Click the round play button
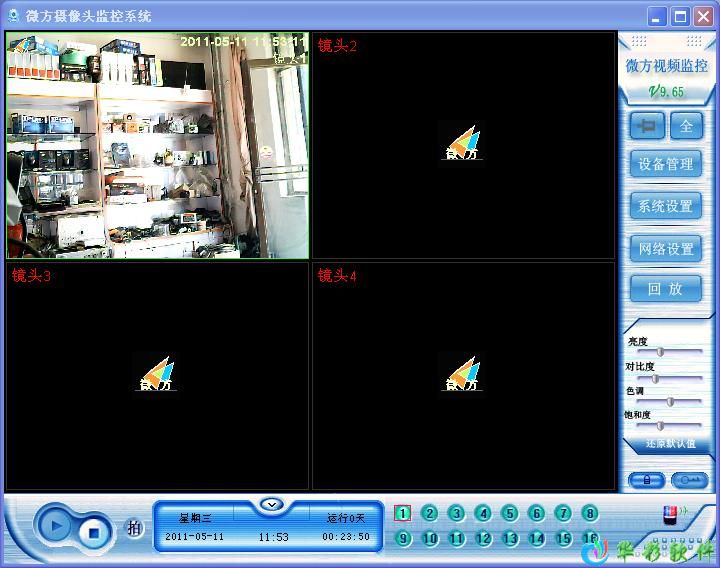720x568 pixels. tap(56, 526)
